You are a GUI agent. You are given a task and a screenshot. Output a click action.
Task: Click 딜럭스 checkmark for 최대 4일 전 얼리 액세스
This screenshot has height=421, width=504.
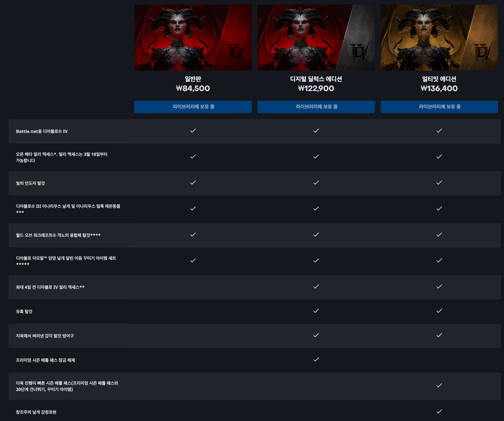click(x=316, y=286)
